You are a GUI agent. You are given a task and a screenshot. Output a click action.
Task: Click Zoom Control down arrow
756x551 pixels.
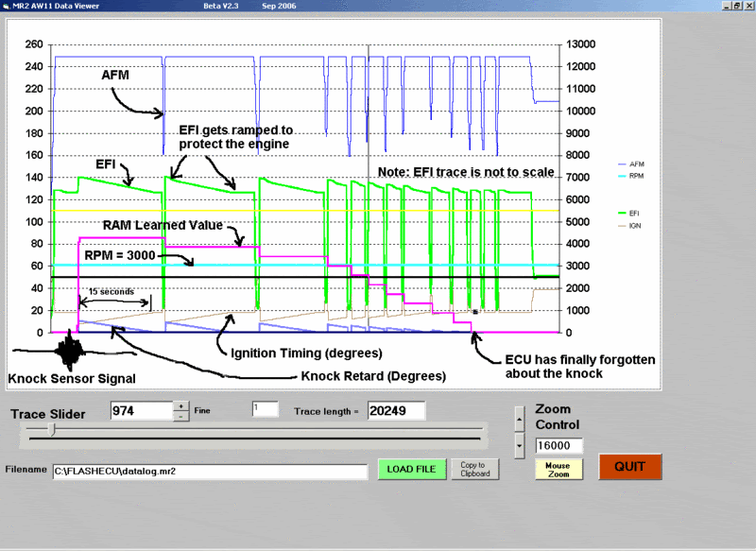519,445
